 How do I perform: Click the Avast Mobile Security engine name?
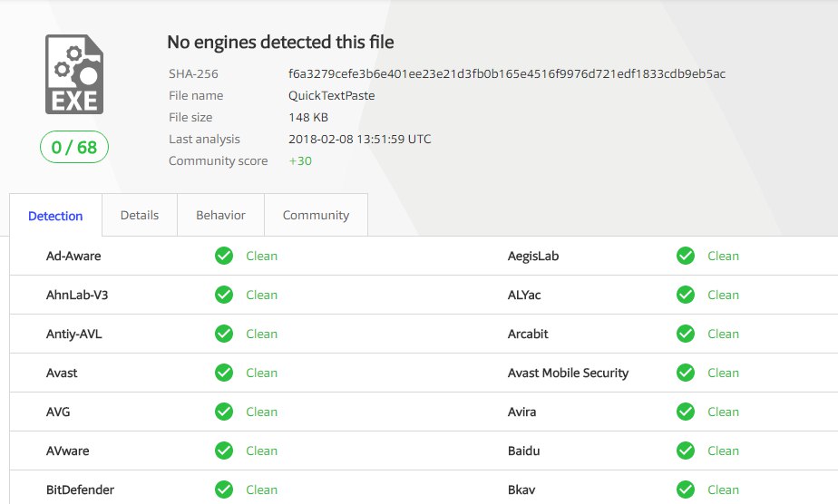(568, 373)
